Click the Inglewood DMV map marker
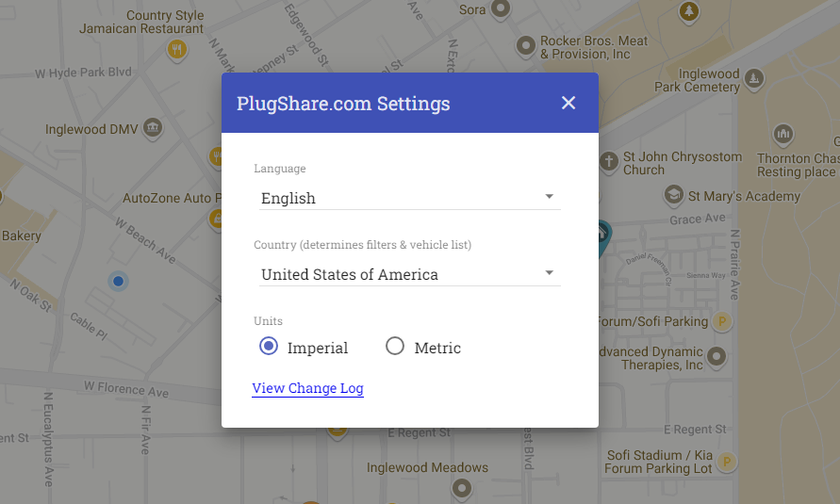 point(153,127)
